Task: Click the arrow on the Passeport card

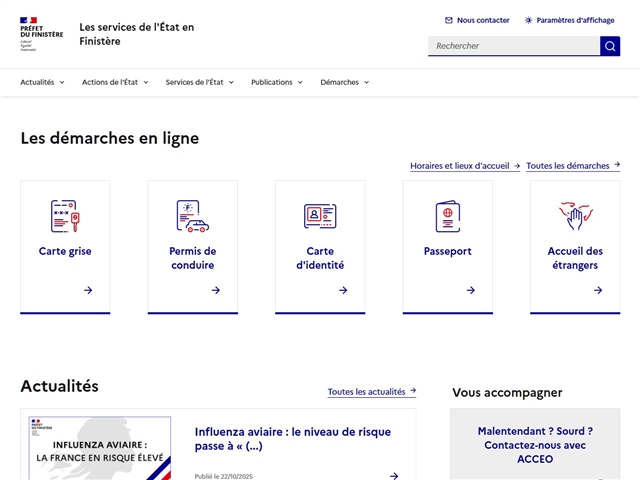Action: tap(471, 290)
